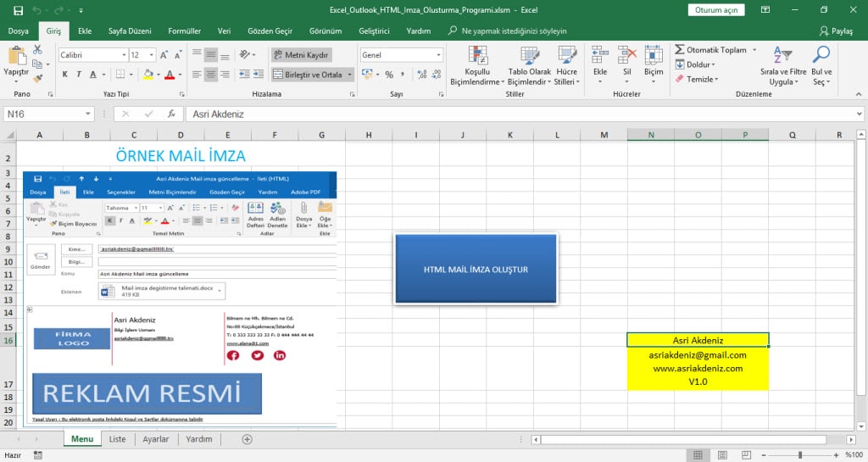Click the decrease decimal icon
This screenshot has width=868, height=462.
tap(437, 74)
